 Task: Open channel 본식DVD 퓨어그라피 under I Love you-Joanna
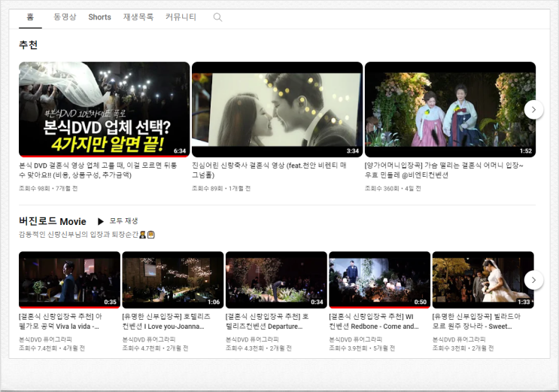[x=149, y=339]
